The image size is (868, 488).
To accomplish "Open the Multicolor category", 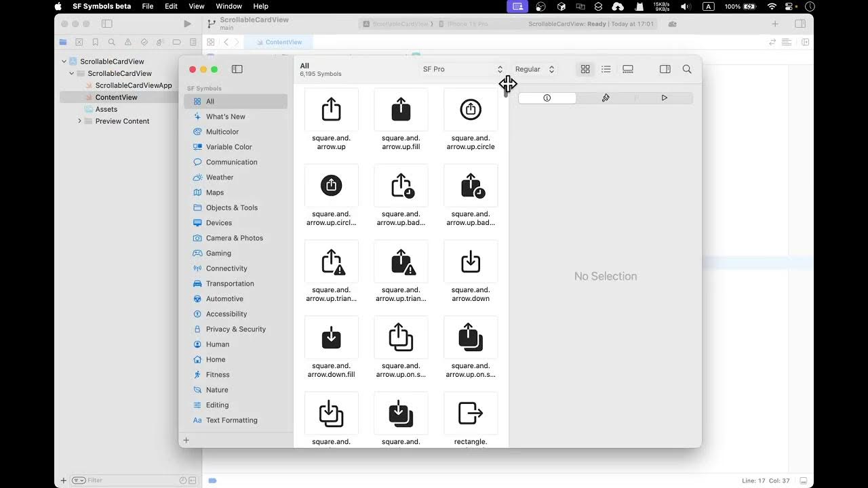I will (236, 131).
